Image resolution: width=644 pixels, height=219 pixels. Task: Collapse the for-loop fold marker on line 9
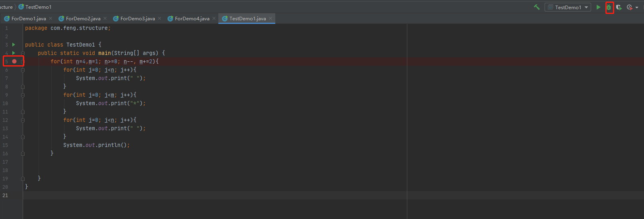(x=23, y=95)
